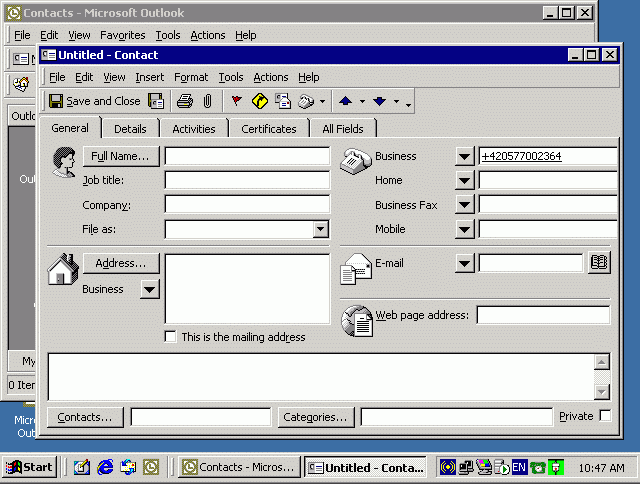The height and width of the screenshot is (484, 640).
Task: Toggle the Private checkbox
Action: tap(605, 416)
